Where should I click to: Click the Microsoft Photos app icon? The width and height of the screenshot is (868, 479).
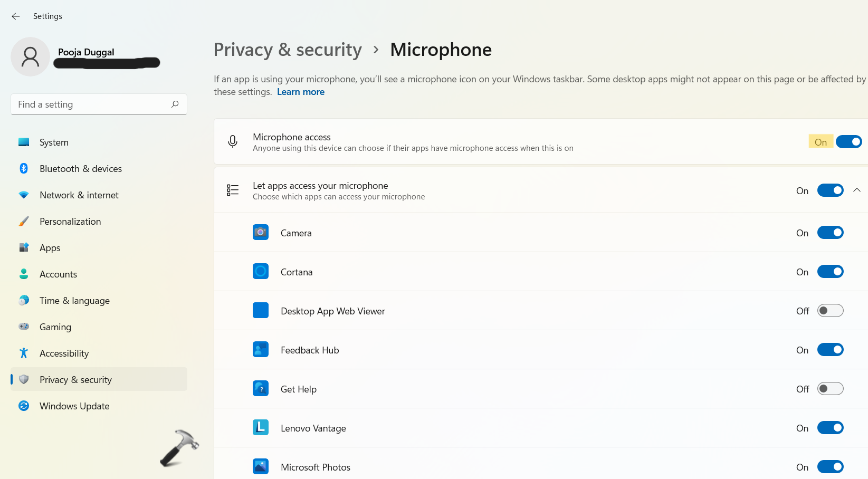click(261, 467)
